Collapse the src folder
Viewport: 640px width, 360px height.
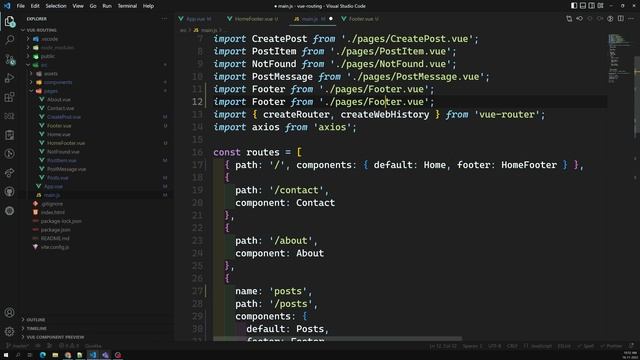43,65
